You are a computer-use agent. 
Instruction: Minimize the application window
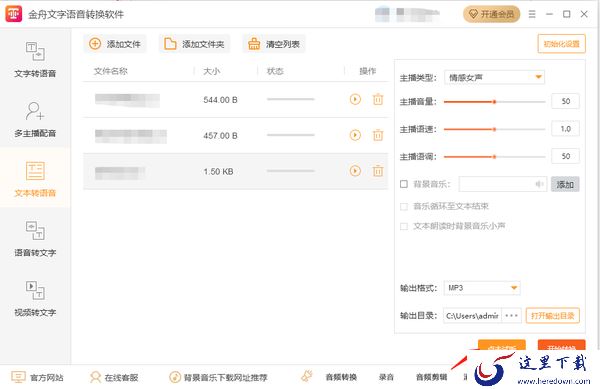coord(549,14)
